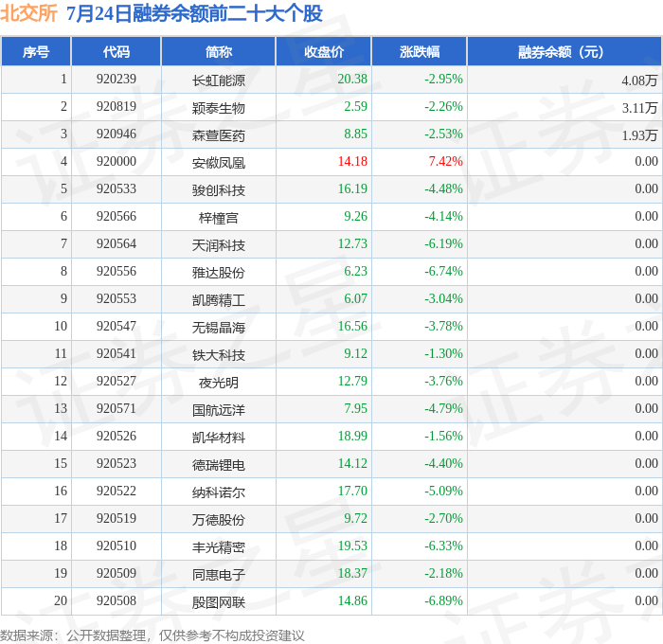The width and height of the screenshot is (663, 644).
Task: Click stock code 920508
Action: click(x=116, y=600)
